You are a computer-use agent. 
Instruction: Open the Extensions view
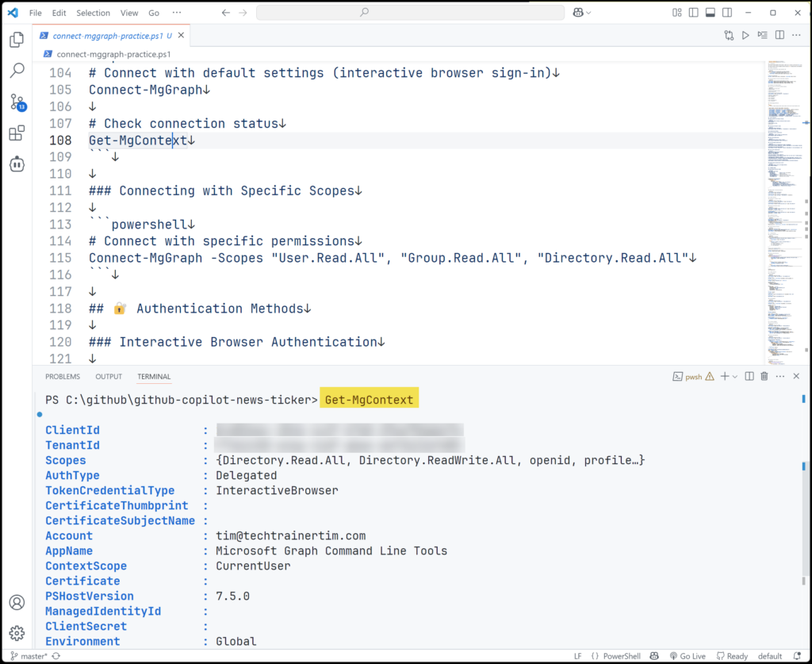[x=17, y=133]
